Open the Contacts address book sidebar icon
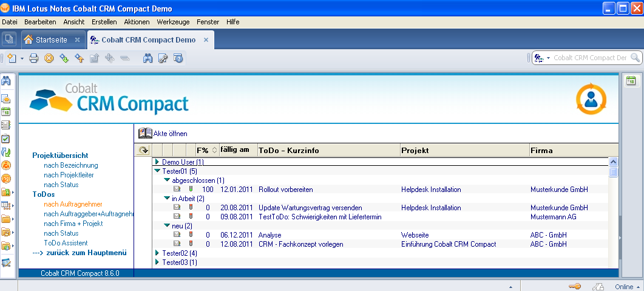Screen dimensions: 644x291 5,125
